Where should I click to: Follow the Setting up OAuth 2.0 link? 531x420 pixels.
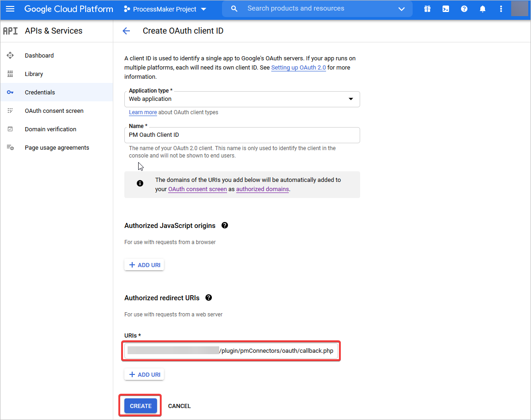(298, 68)
